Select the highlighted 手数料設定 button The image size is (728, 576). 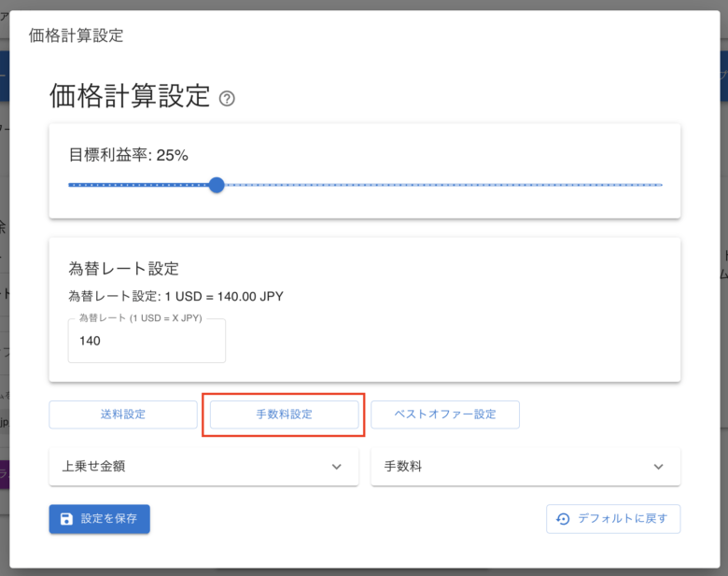click(284, 414)
